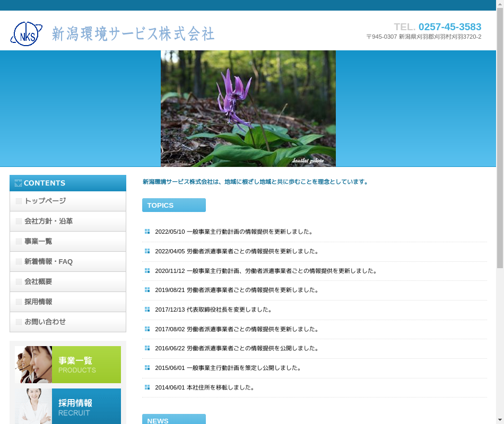This screenshot has width=504, height=424.
Task: Click bullet icon beside 2014/06/01 topic
Action: [147, 387]
